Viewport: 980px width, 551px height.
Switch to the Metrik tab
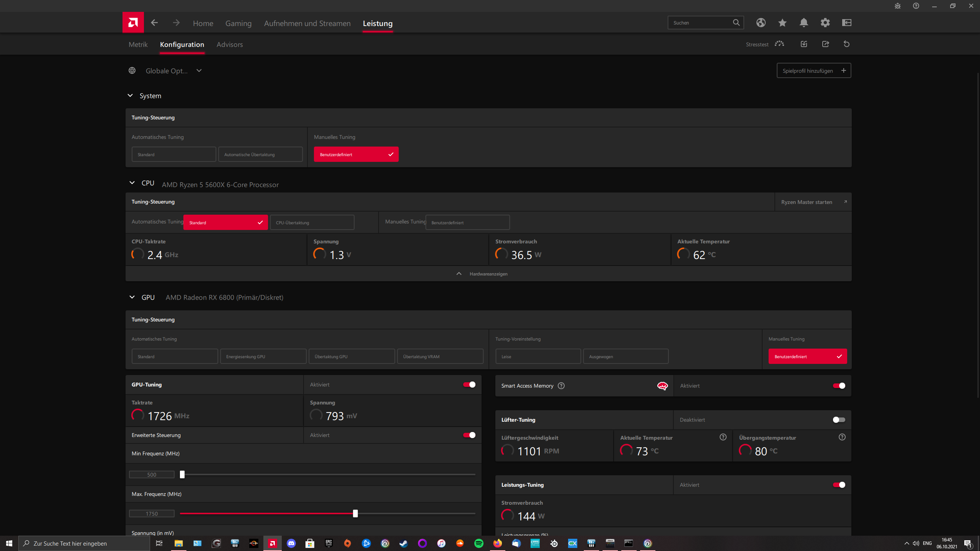(x=138, y=44)
